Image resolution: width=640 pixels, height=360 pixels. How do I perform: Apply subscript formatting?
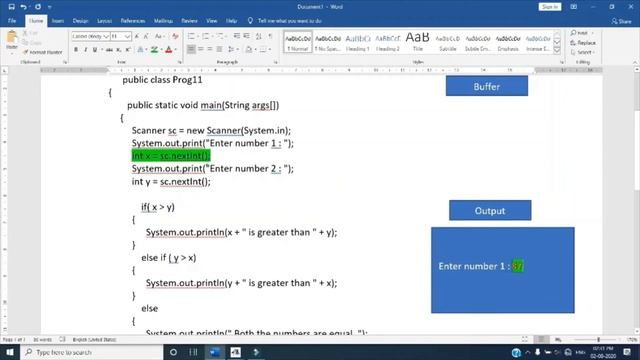pos(118,50)
